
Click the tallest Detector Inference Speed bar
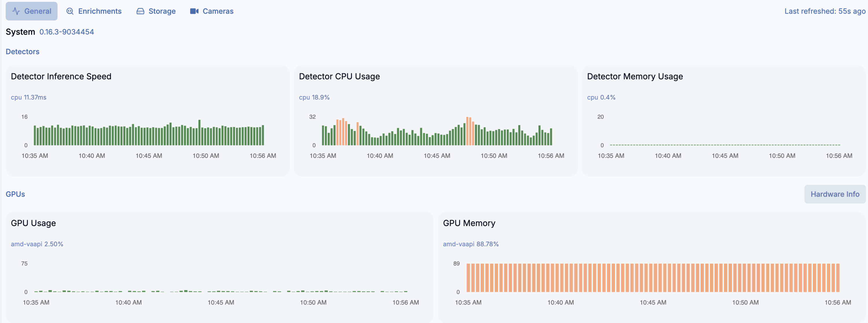coord(199,133)
